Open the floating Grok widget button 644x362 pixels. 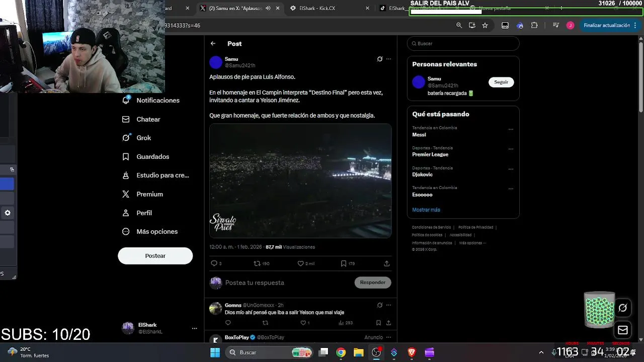point(623,308)
